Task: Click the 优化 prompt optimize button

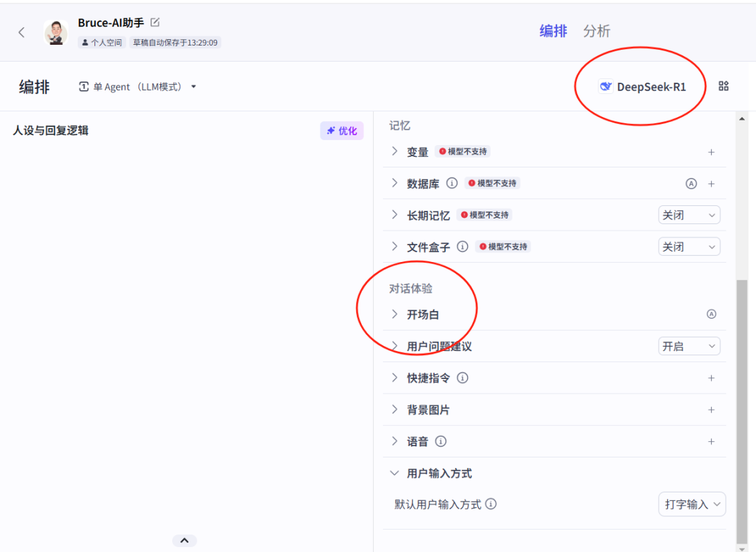Action: 342,131
